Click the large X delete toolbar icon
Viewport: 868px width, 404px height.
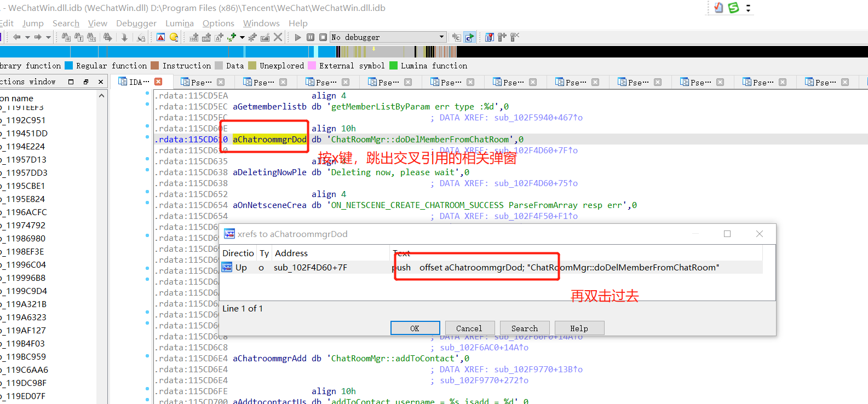point(278,37)
